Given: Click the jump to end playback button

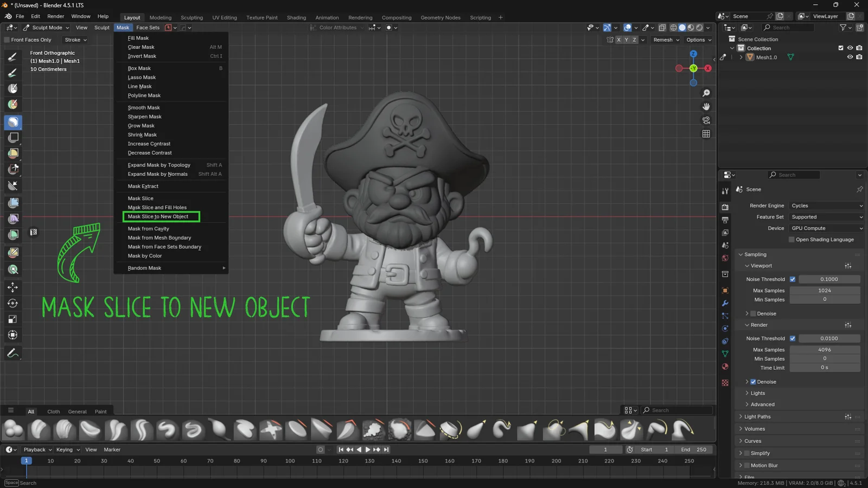Looking at the screenshot, I should coord(386,450).
